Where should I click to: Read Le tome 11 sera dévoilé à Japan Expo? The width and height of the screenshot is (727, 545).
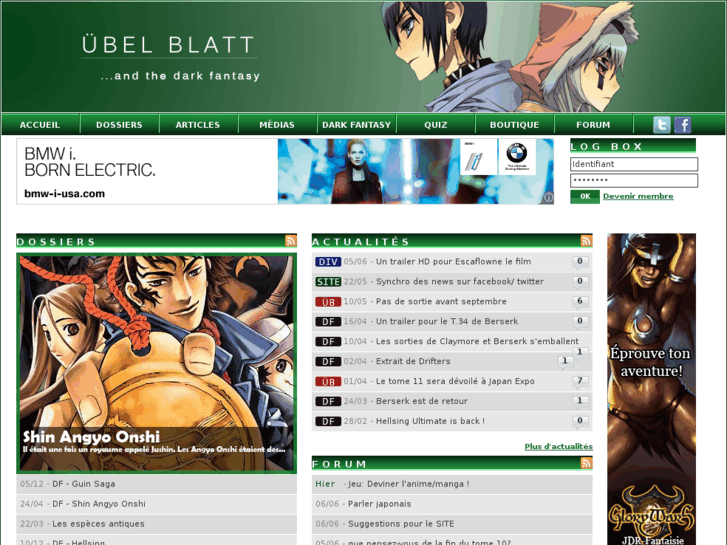click(455, 381)
